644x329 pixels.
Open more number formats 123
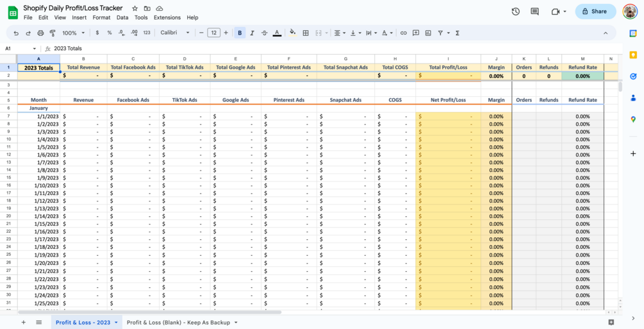147,33
